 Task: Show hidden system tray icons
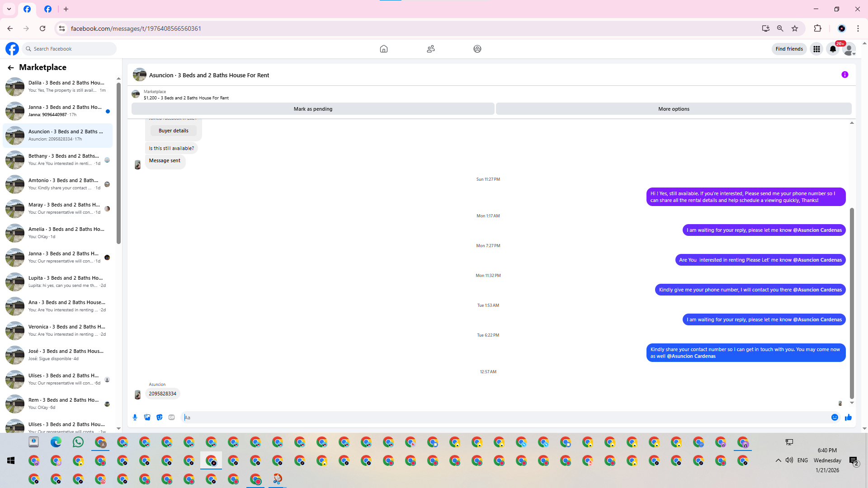778,460
